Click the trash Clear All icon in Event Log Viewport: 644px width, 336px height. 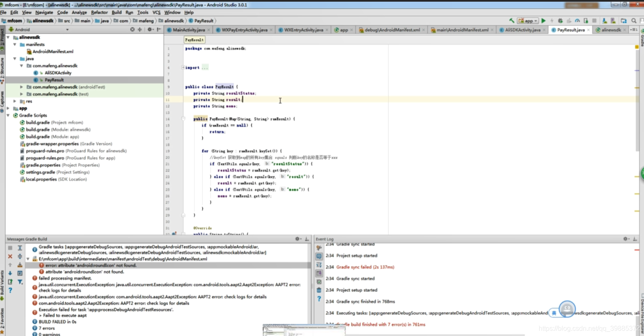click(319, 290)
